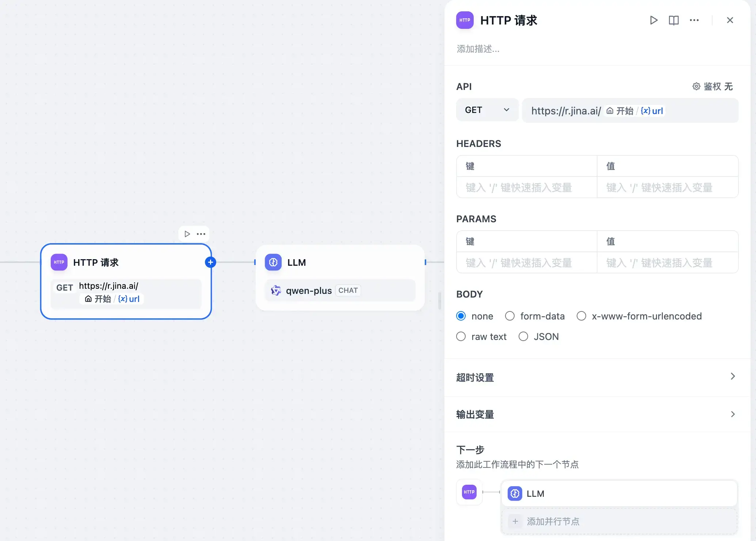Viewport: 756px width, 541px height.
Task: Click the PARAMS key input field
Action: click(527, 263)
